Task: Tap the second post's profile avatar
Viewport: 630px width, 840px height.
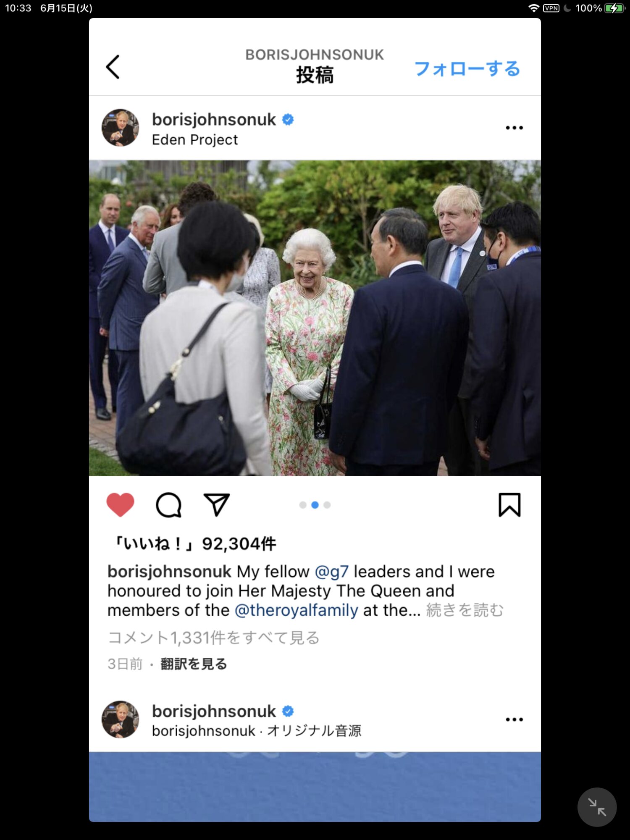Action: [120, 719]
